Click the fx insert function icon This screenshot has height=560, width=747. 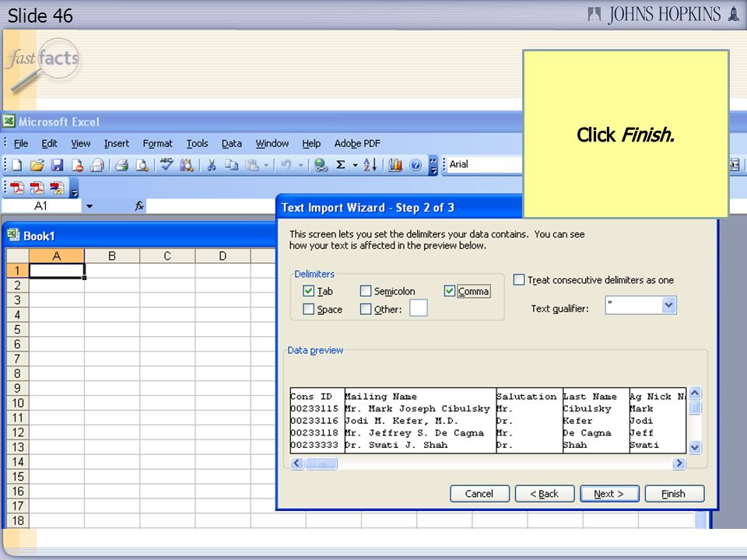[139, 205]
